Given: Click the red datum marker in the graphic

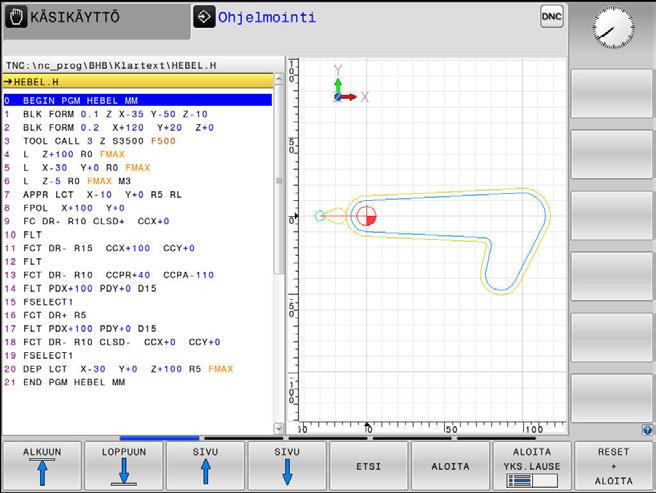Looking at the screenshot, I should pyautogui.click(x=366, y=216).
